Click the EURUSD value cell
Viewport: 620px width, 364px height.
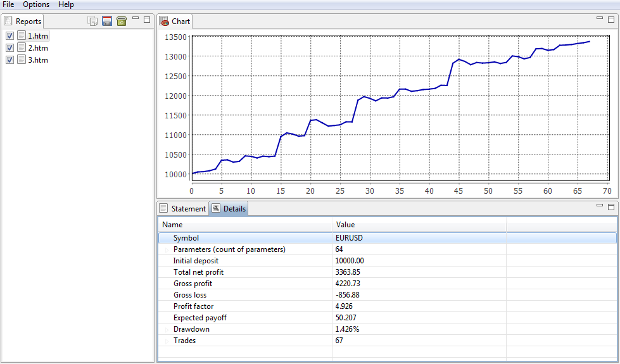click(x=419, y=238)
